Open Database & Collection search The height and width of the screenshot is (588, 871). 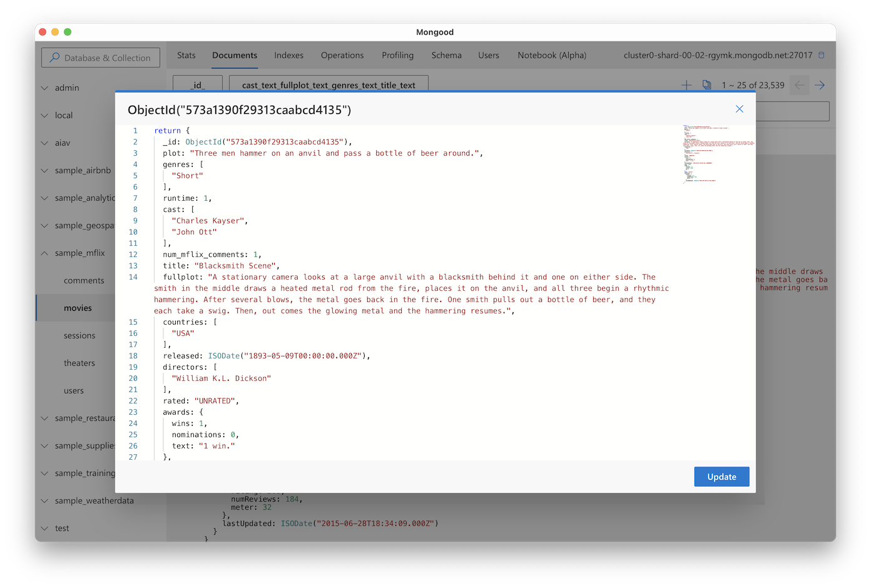pyautogui.click(x=101, y=58)
